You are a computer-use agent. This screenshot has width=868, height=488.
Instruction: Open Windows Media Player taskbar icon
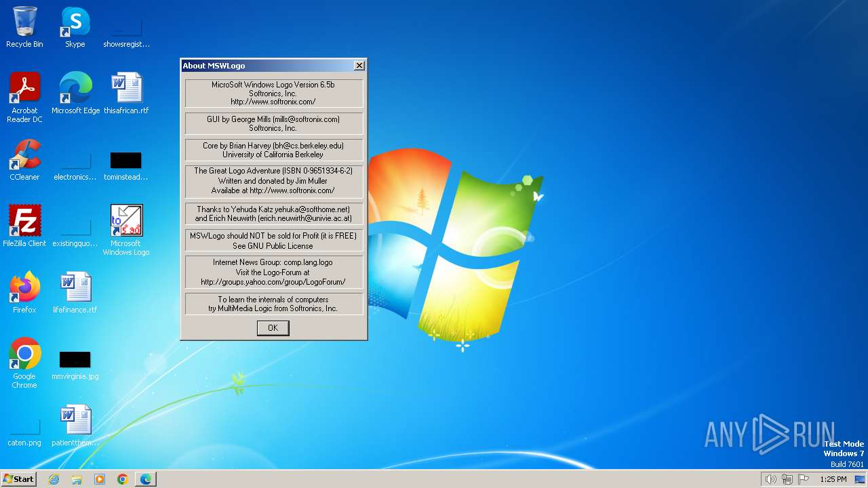click(100, 479)
